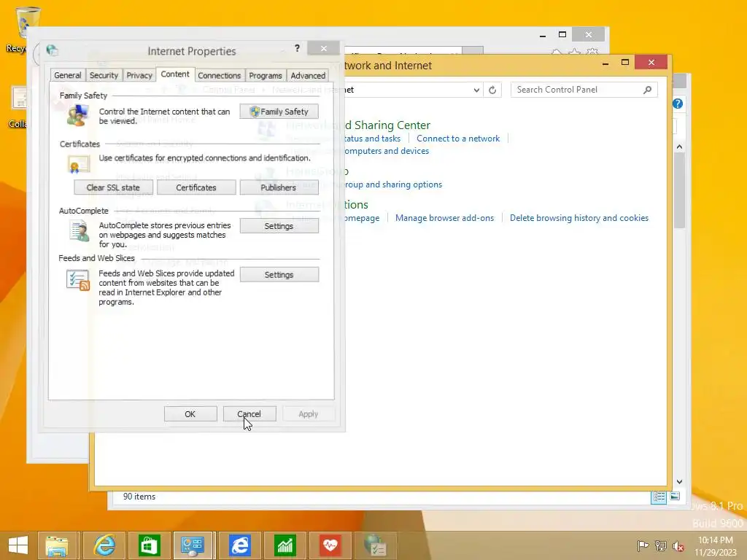Open the Windows Store taskbar icon
747x560 pixels.
(x=149, y=545)
